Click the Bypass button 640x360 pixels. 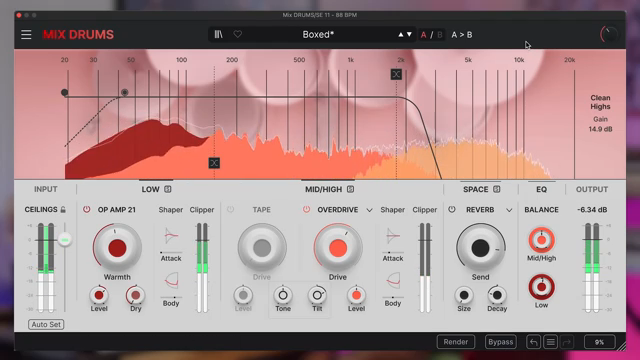[x=501, y=342]
